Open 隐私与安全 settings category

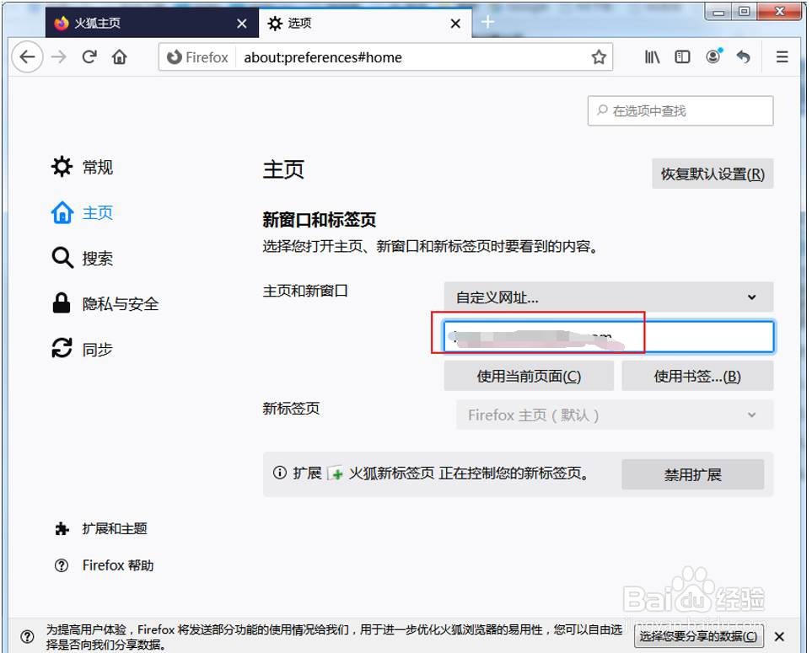[105, 303]
